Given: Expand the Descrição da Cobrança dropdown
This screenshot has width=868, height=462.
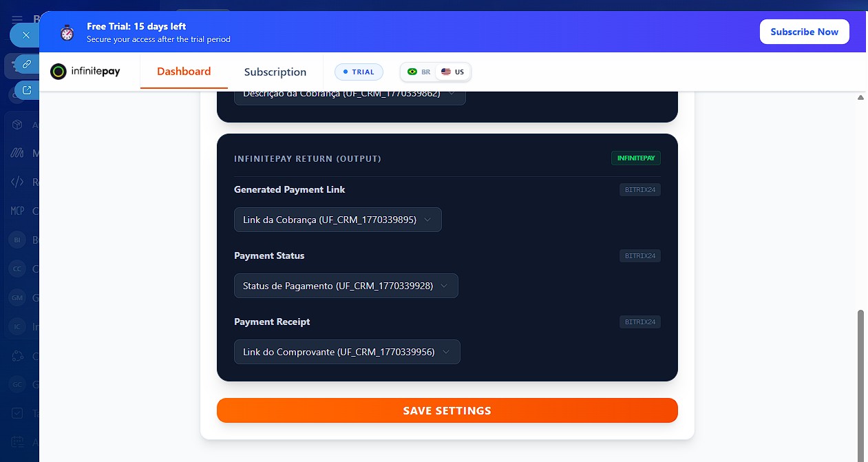Looking at the screenshot, I should coord(349,94).
